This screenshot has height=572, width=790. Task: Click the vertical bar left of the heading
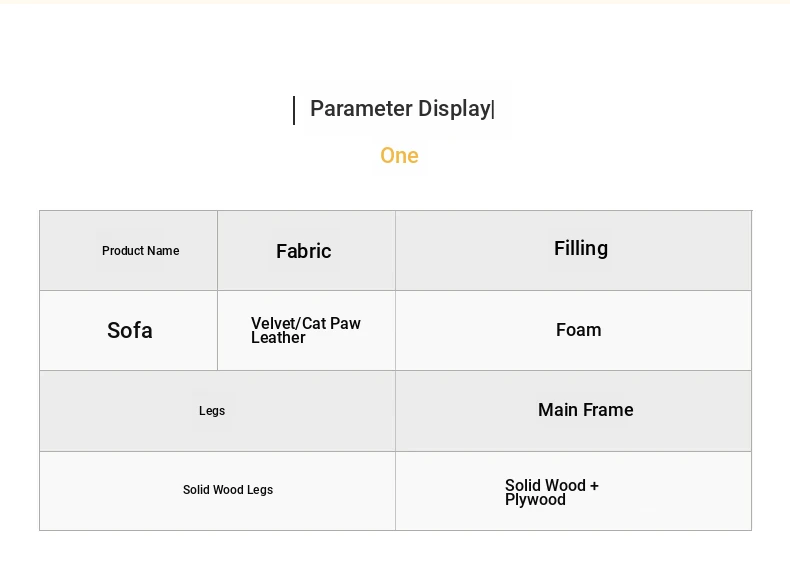[x=294, y=110]
